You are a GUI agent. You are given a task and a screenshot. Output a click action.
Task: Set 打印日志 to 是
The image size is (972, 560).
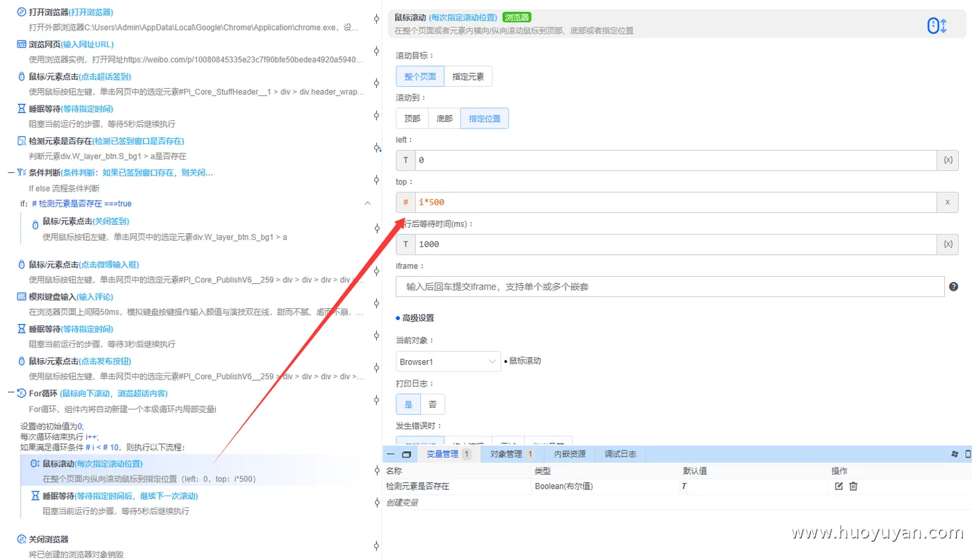click(x=408, y=404)
